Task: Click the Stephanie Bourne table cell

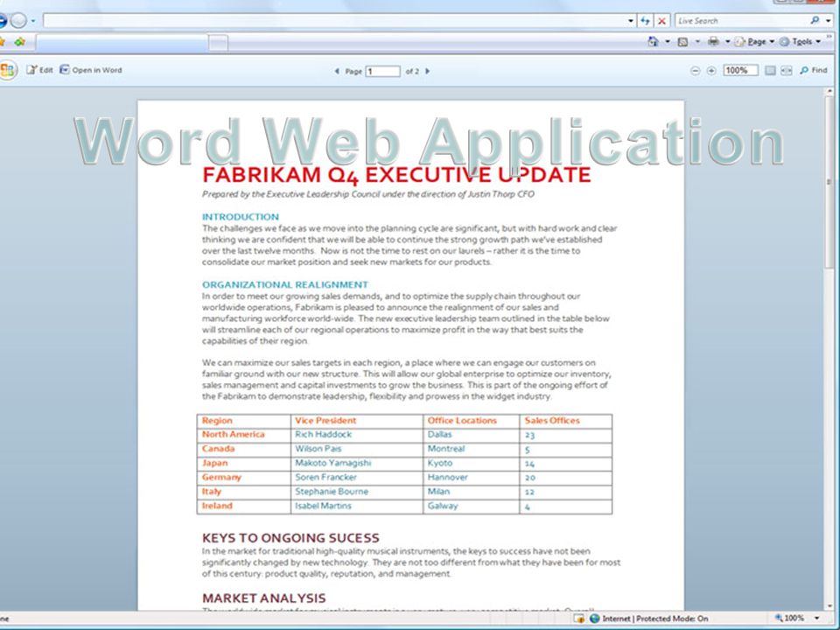Action: pyautogui.click(x=357, y=492)
